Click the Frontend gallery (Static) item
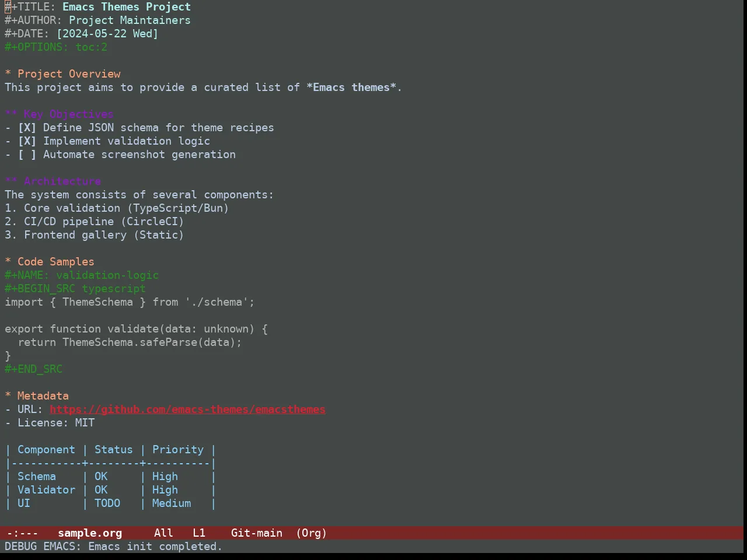 (x=95, y=235)
